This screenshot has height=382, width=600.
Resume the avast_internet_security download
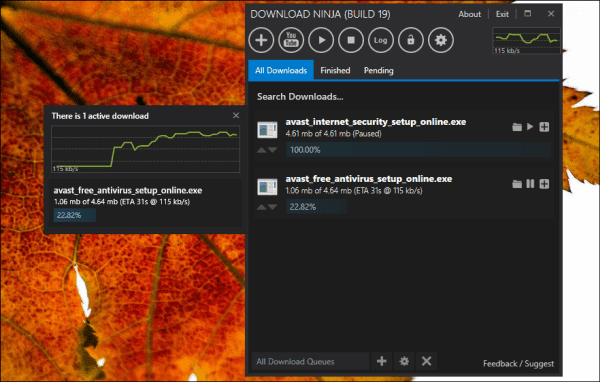(x=530, y=126)
